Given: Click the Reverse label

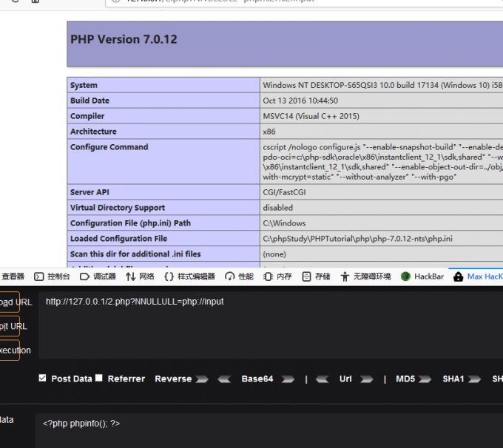Looking at the screenshot, I should 173,379.
